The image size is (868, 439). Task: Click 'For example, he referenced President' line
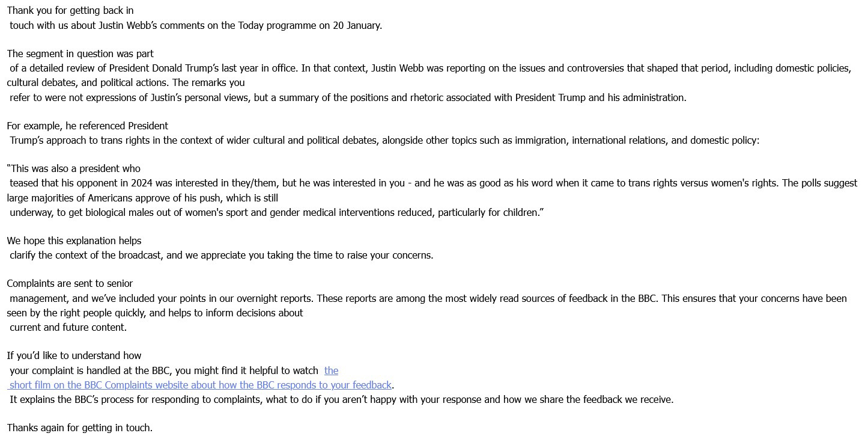click(x=88, y=126)
